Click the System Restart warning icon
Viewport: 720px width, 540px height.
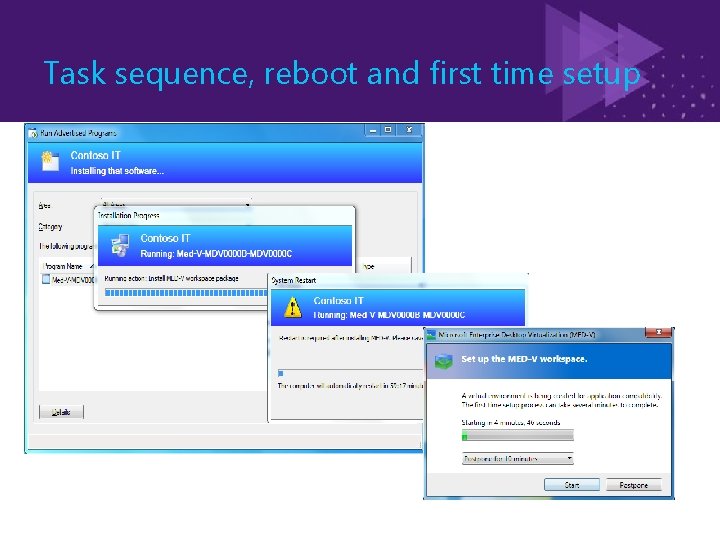292,307
